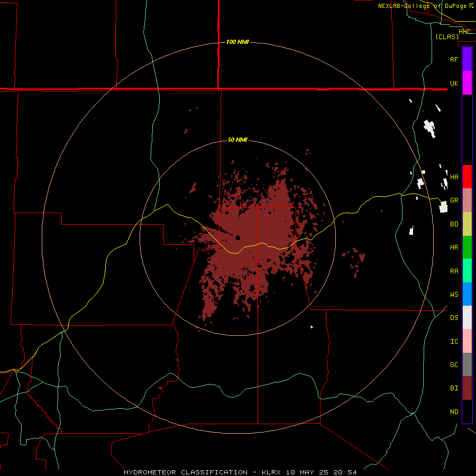The image size is (476, 476).
Task: Click the purple RF color swatch
Action: pos(467,59)
